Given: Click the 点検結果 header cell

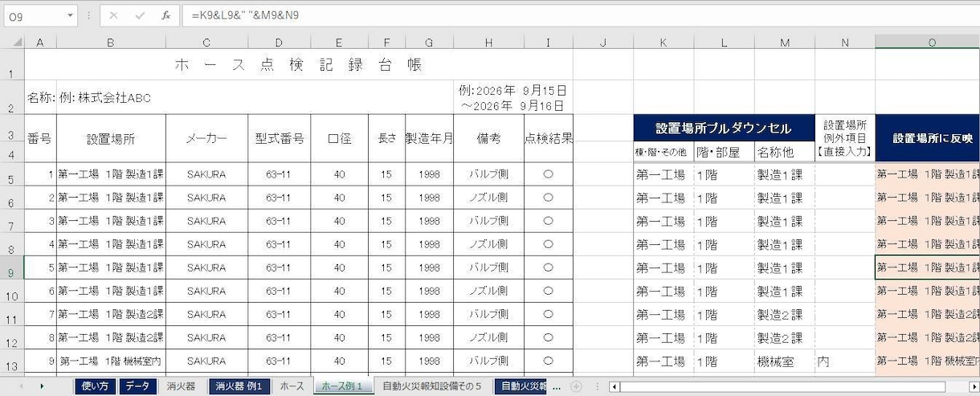Looking at the screenshot, I should 548,138.
